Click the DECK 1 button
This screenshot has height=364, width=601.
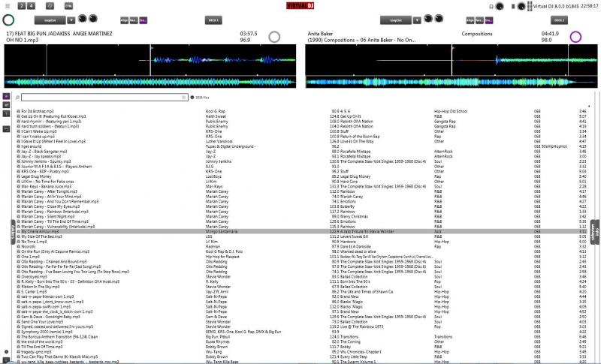[x=213, y=20]
